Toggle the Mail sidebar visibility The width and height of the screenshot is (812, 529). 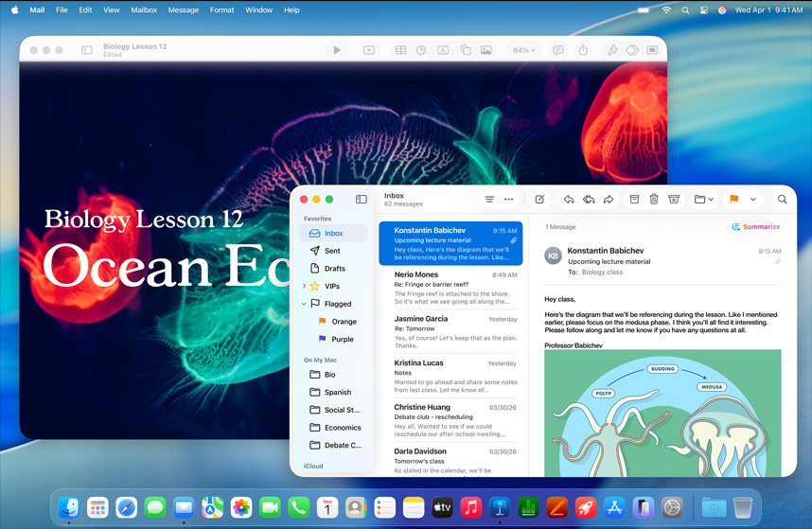(361, 200)
